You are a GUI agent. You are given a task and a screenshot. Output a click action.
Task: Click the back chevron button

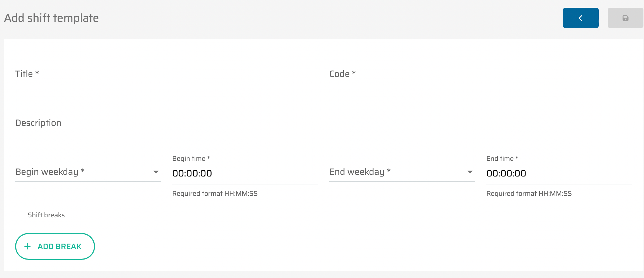click(x=581, y=18)
